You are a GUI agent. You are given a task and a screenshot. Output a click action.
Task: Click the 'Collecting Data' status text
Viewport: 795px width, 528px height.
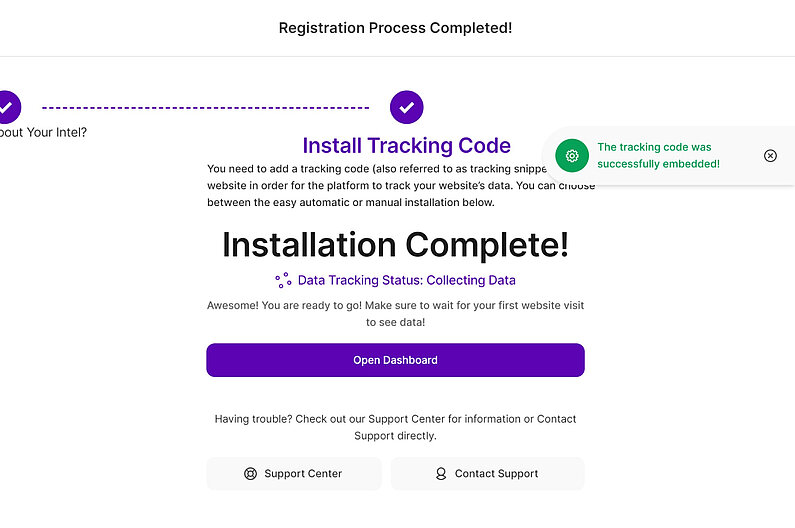tap(471, 280)
